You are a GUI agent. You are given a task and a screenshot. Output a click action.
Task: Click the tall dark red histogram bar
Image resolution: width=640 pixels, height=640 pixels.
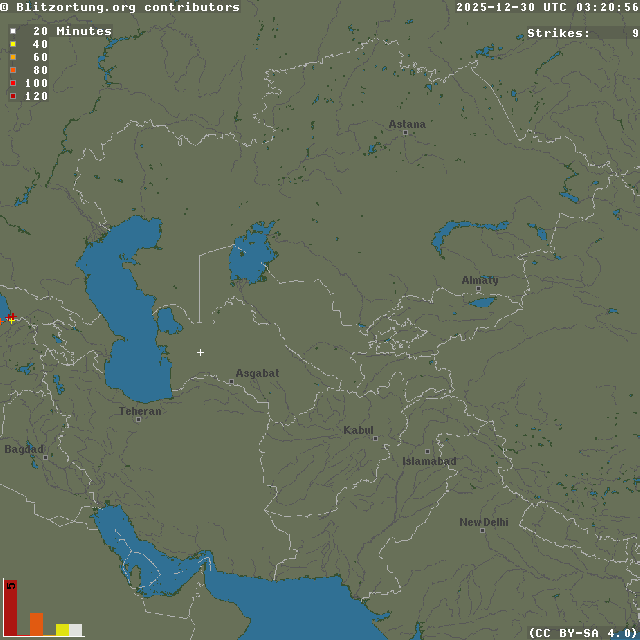point(10,606)
